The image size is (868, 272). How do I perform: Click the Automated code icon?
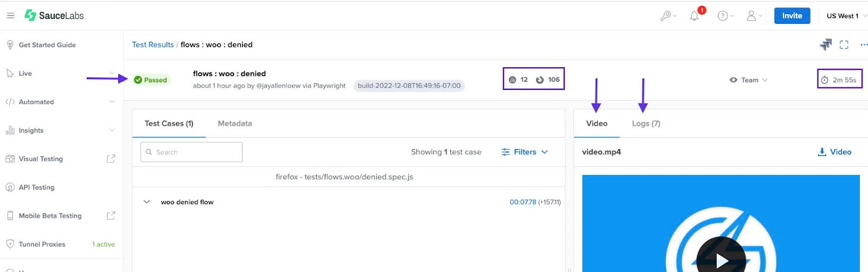10,102
